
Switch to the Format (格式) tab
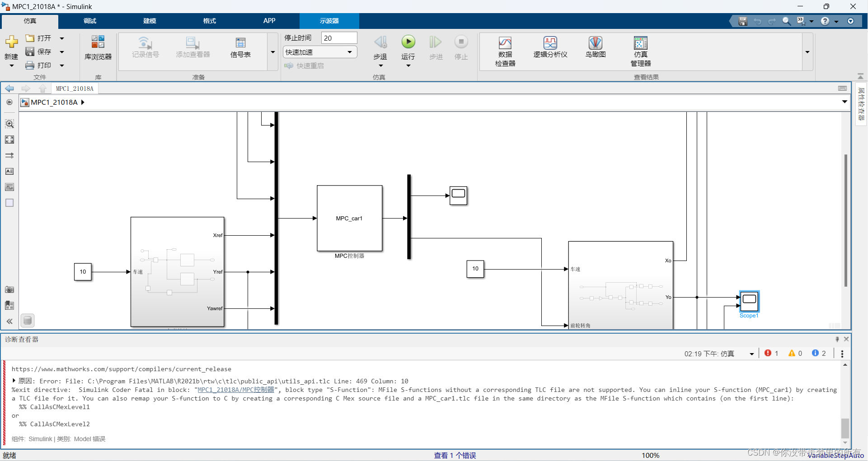coord(210,21)
